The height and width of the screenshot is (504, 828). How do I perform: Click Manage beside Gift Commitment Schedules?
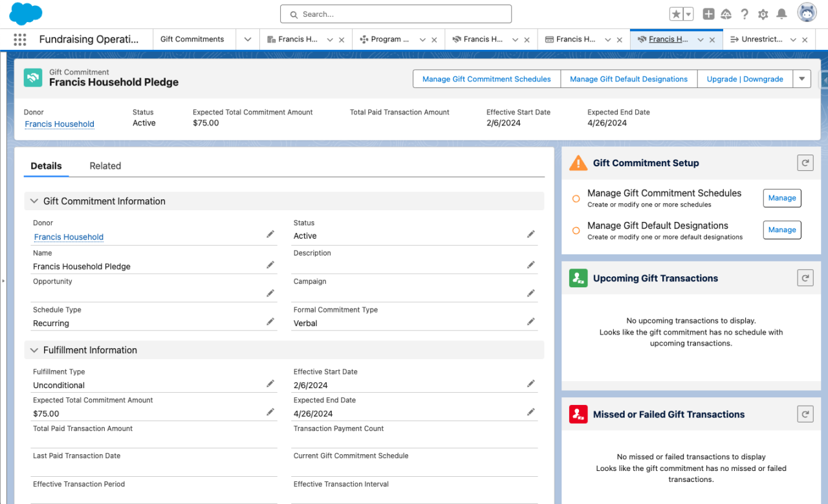pyautogui.click(x=782, y=198)
